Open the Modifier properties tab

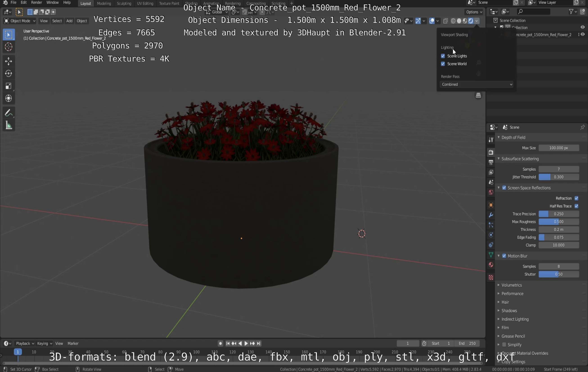pos(491,215)
